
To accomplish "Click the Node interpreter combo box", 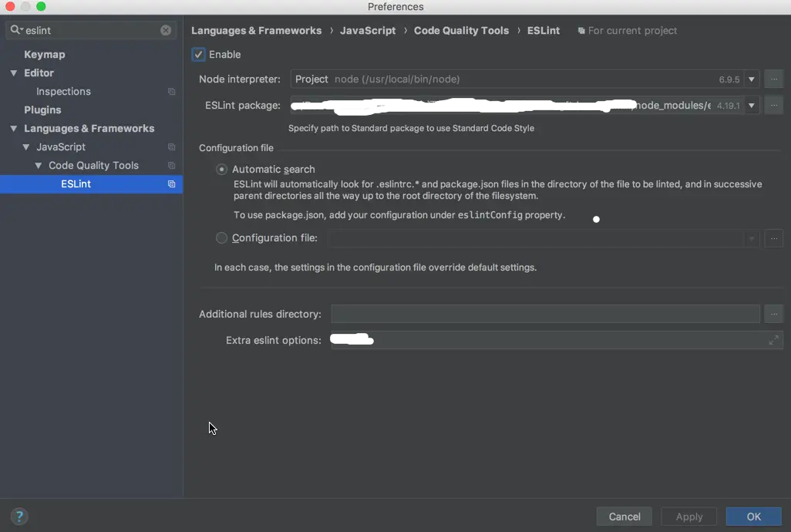I will click(525, 79).
